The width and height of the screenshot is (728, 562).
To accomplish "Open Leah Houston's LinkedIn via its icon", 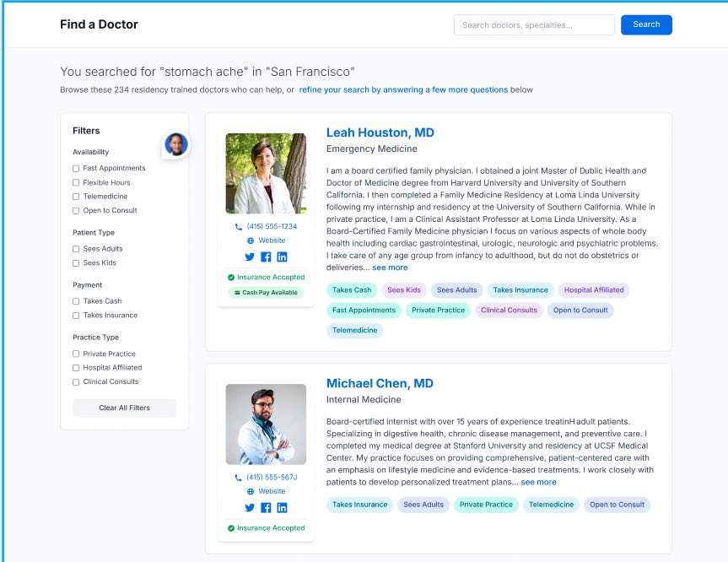I will pos(282,257).
